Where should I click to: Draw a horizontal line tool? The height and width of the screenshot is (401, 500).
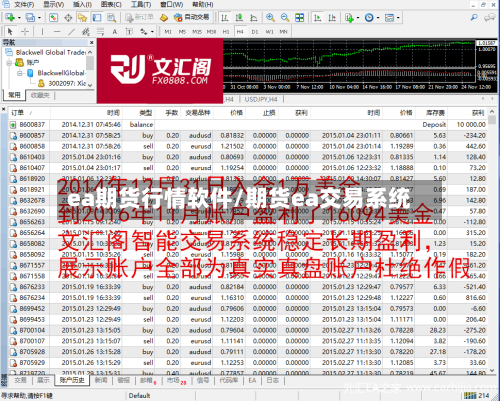pyautogui.click(x=57, y=32)
